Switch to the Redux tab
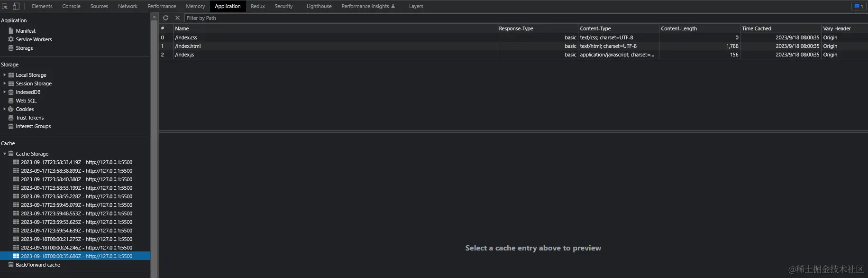This screenshot has height=278, width=868. [x=258, y=6]
